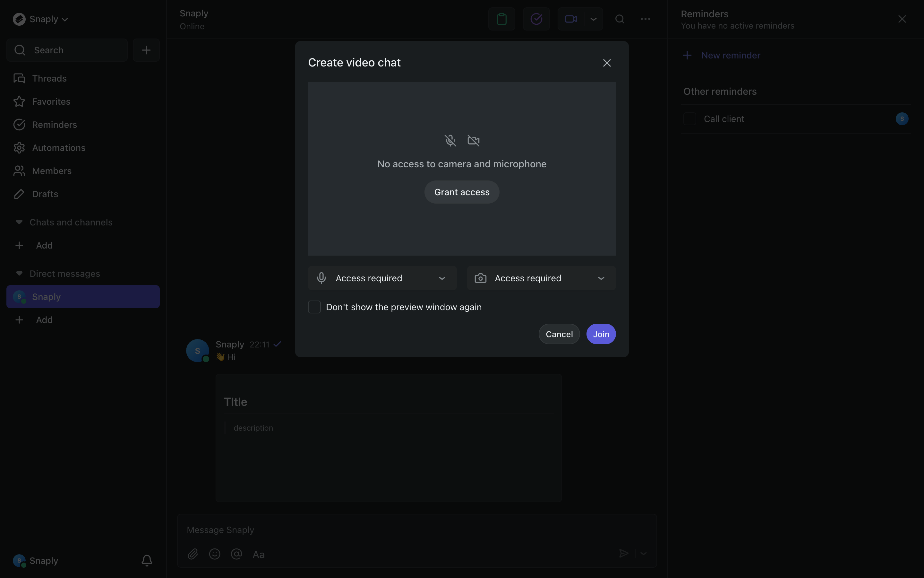Click the mention @ icon
924x578 pixels.
236,554
